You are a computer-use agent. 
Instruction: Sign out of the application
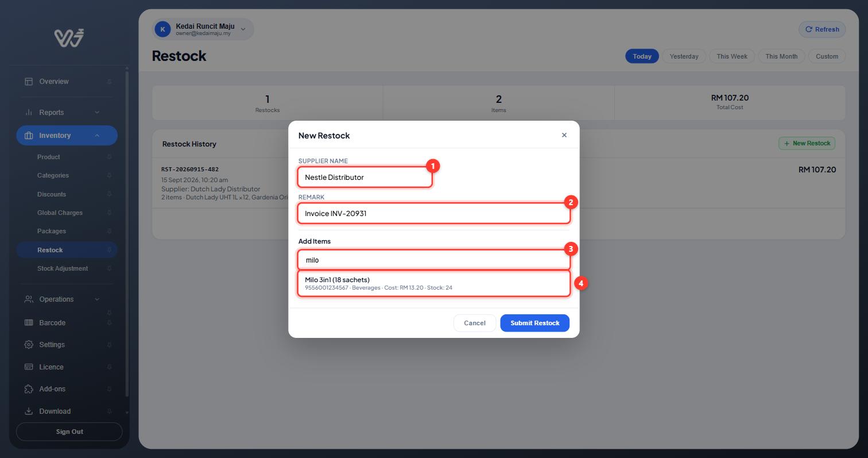69,432
